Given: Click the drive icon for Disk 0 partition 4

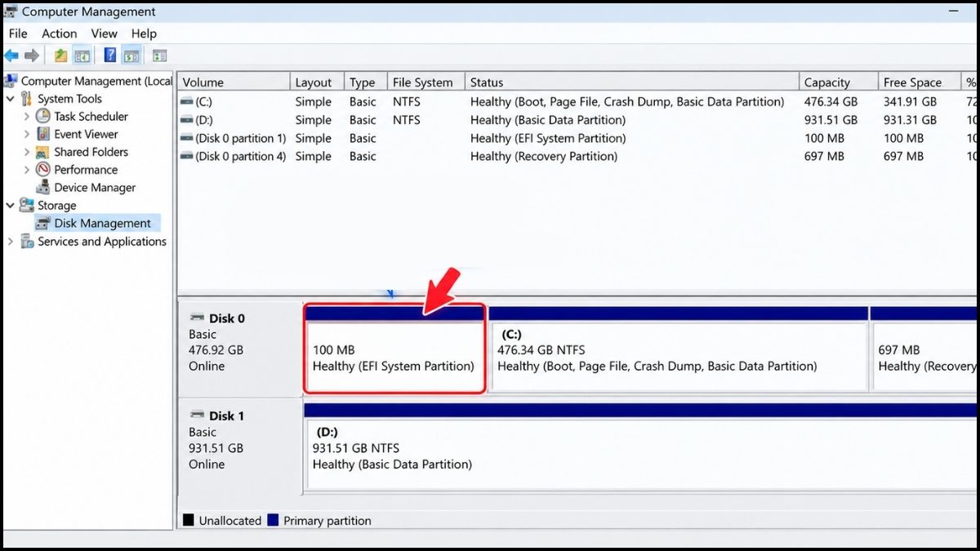Looking at the screenshot, I should (186, 156).
